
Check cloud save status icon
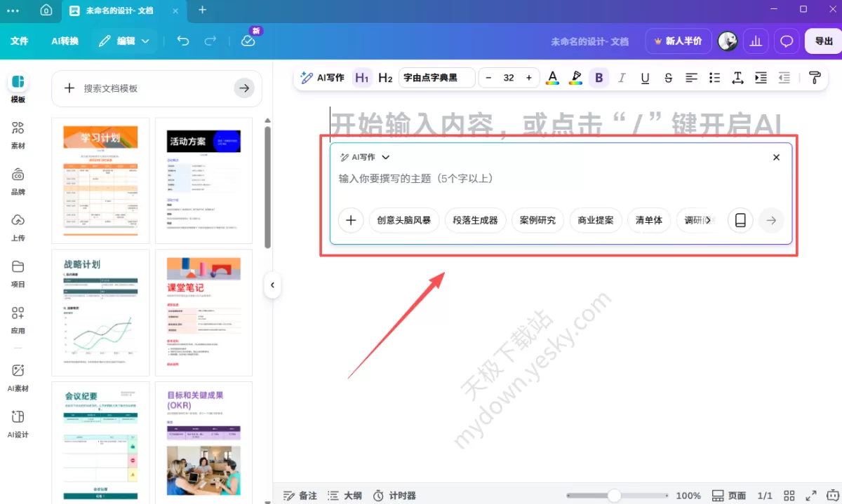coord(248,41)
